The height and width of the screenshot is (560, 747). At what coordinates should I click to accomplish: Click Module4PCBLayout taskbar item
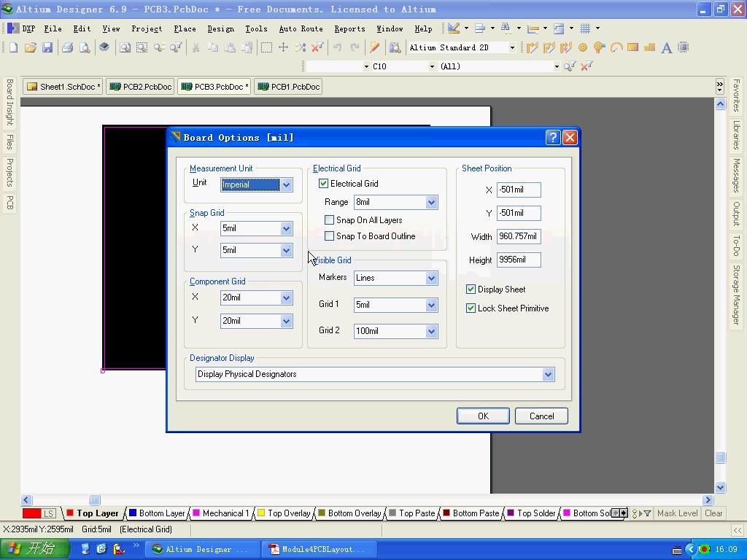click(320, 549)
